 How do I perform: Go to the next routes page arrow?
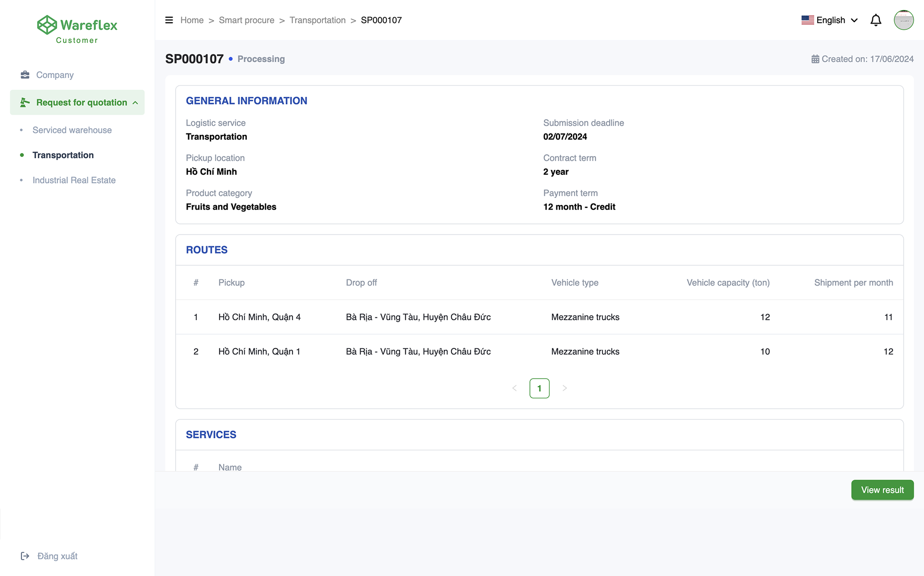point(565,388)
